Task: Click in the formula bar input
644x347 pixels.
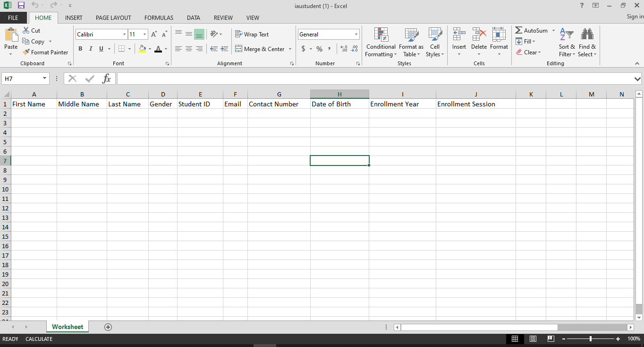Action: tap(374, 78)
